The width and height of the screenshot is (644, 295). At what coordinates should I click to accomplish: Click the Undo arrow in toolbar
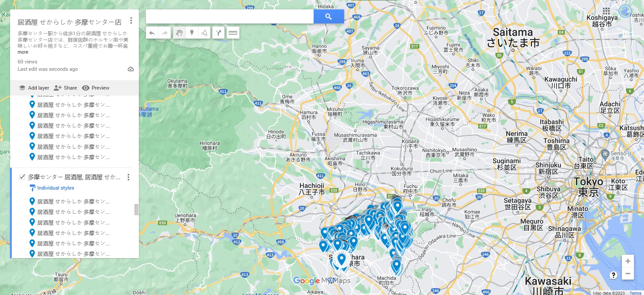click(x=152, y=33)
